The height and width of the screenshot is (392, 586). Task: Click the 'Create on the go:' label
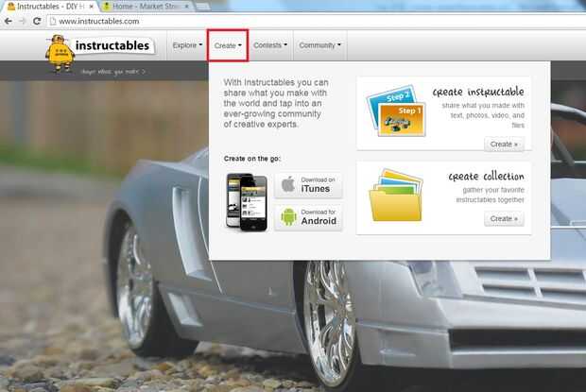point(252,159)
